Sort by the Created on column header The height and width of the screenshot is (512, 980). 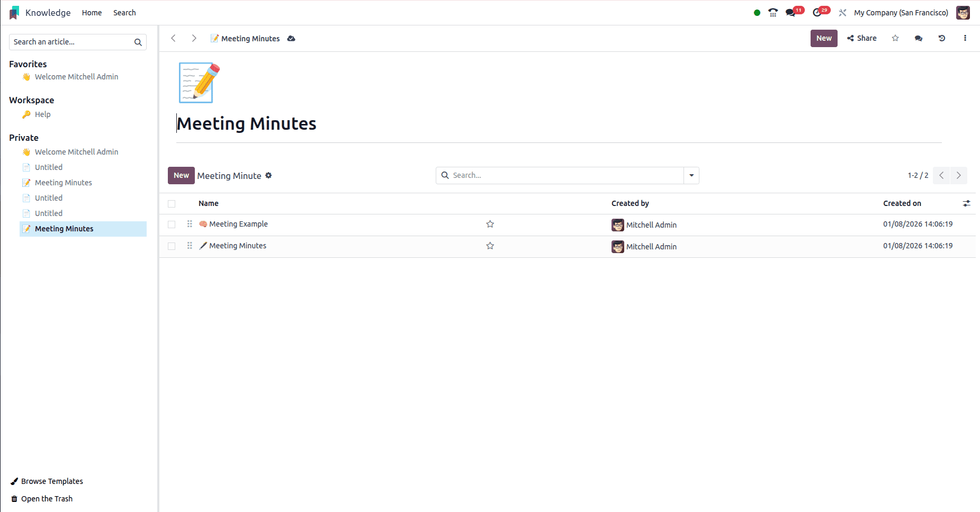coord(902,203)
